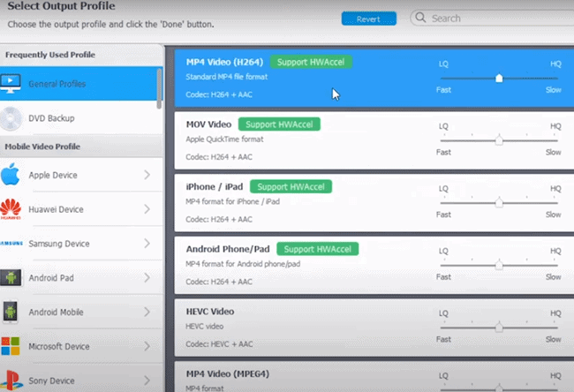Click the General Profiles monitor icon
The image size is (574, 392).
[x=11, y=84]
